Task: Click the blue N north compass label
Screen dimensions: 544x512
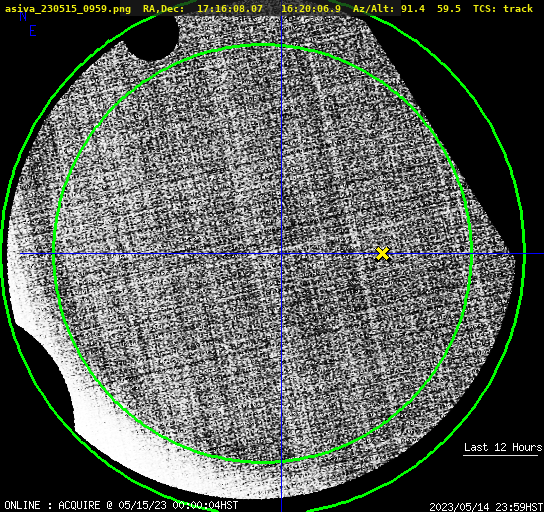Action: [x=23, y=16]
